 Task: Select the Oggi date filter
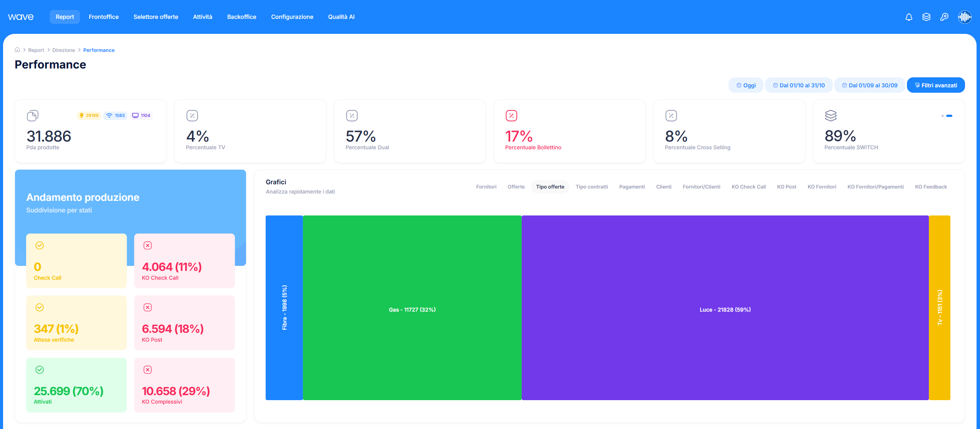click(x=746, y=85)
